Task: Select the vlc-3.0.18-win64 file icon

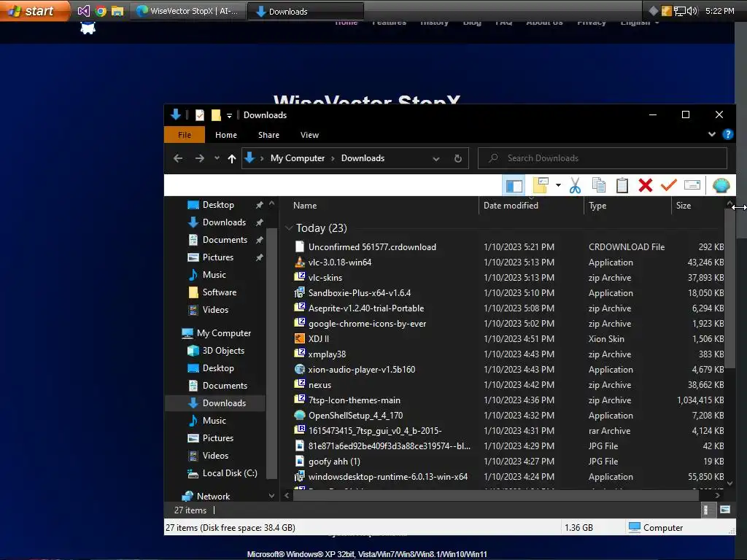Action: tap(299, 262)
